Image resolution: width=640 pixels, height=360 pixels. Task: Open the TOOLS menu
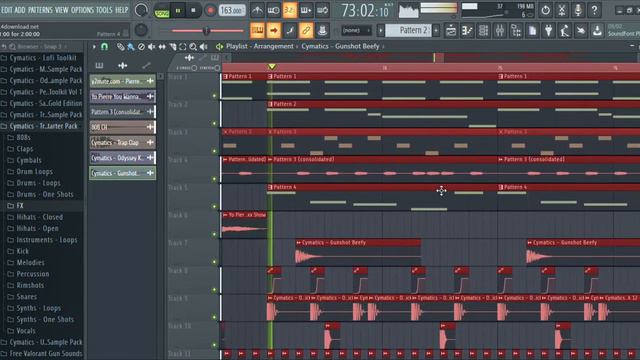tap(104, 10)
